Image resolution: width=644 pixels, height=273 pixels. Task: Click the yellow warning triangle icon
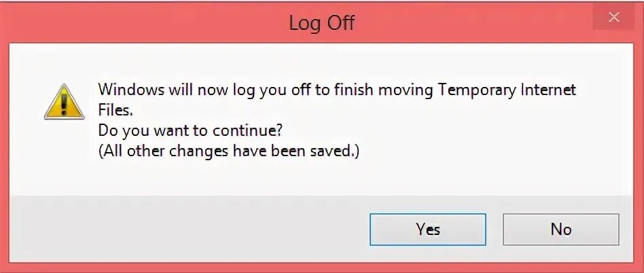(64, 102)
